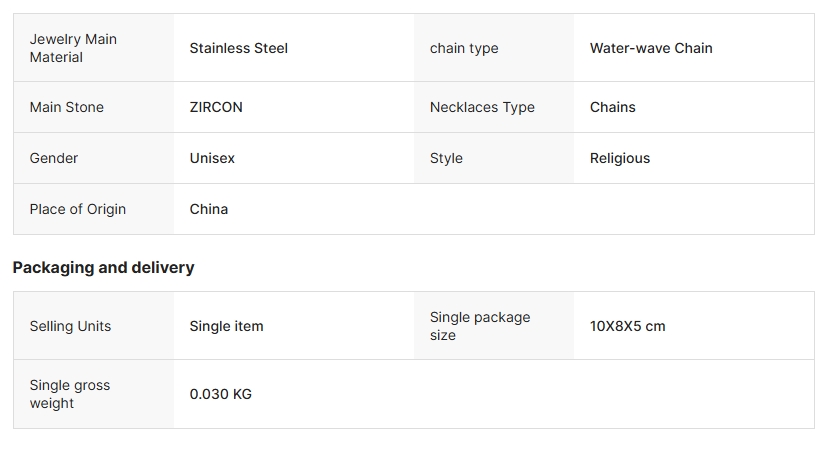Click the "chain type" attribute label

[x=464, y=48]
